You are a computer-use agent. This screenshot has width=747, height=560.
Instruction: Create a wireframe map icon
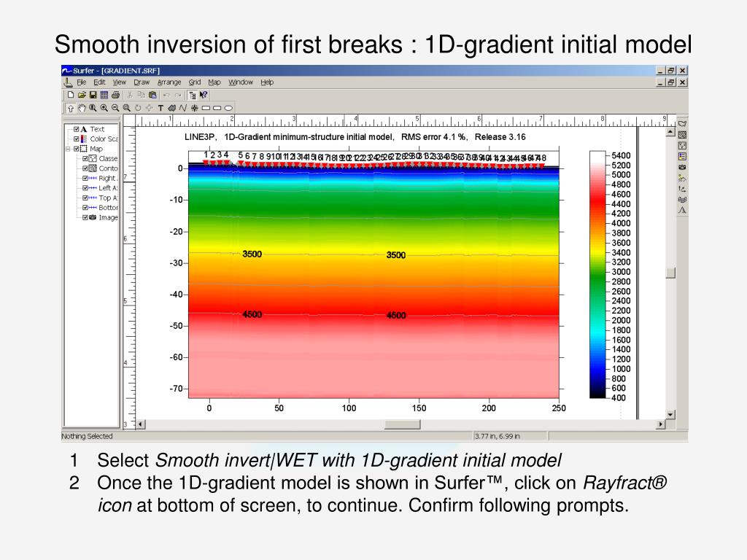682,200
